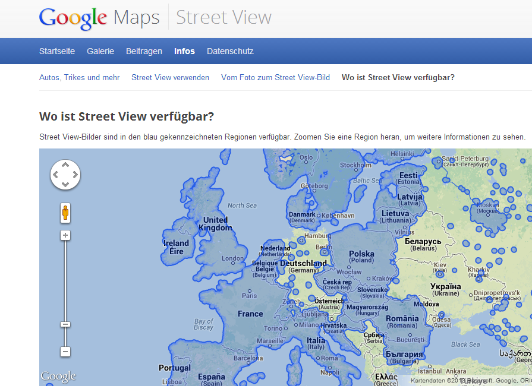Click the 'Україна' country label
Viewport: 532px width, 392px height.
[x=445, y=286]
